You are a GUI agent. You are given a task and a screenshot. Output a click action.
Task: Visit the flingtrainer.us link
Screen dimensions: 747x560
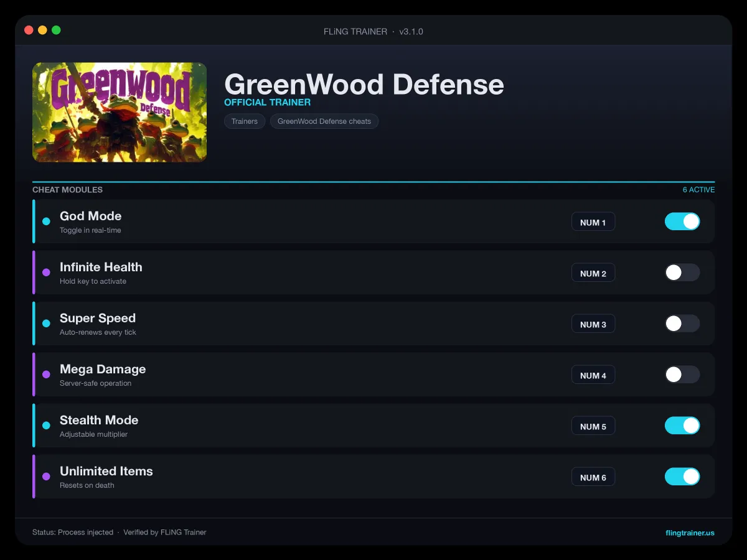[x=690, y=533]
